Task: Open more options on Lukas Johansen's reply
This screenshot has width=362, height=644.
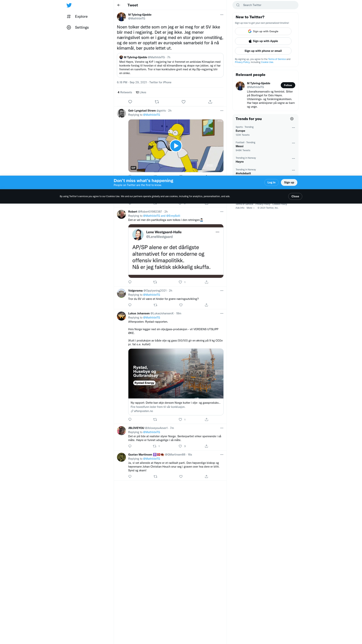Action: [222, 313]
